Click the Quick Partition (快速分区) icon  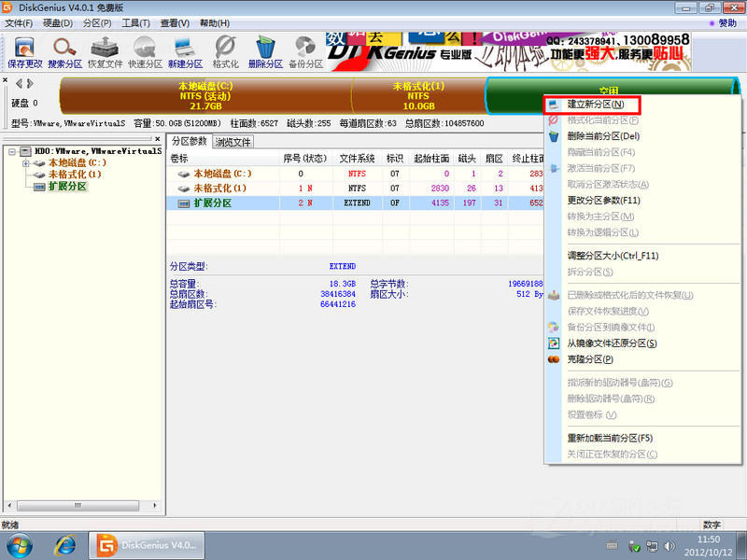[x=145, y=51]
